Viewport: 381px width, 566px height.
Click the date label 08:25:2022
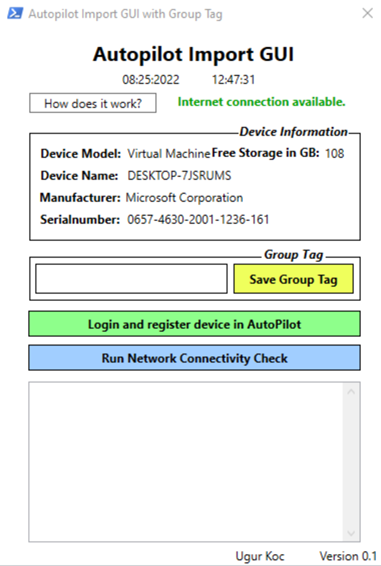151,79
